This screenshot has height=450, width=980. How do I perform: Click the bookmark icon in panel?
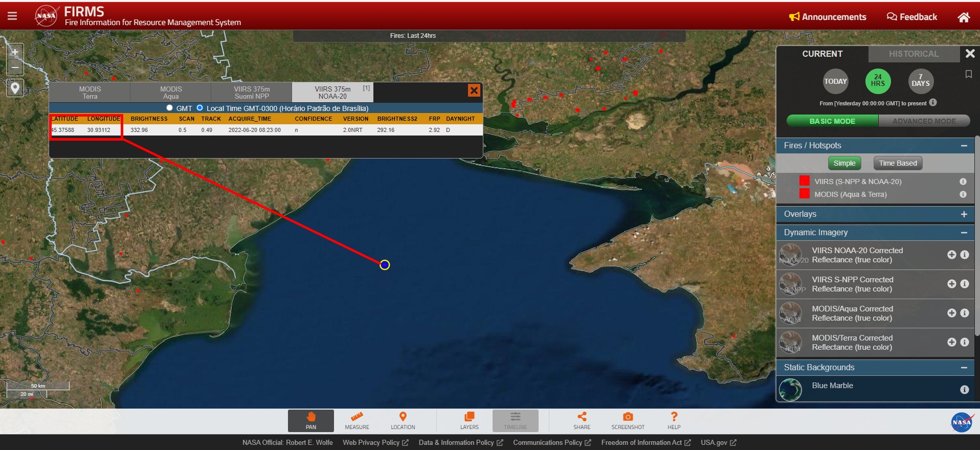[968, 75]
